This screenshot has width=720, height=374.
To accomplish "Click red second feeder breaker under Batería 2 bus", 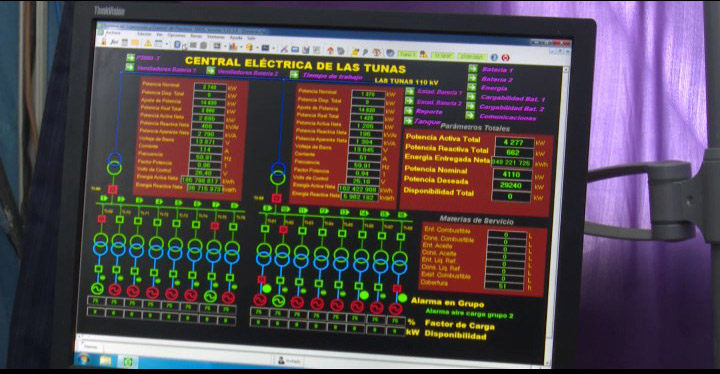I will coord(283,229).
